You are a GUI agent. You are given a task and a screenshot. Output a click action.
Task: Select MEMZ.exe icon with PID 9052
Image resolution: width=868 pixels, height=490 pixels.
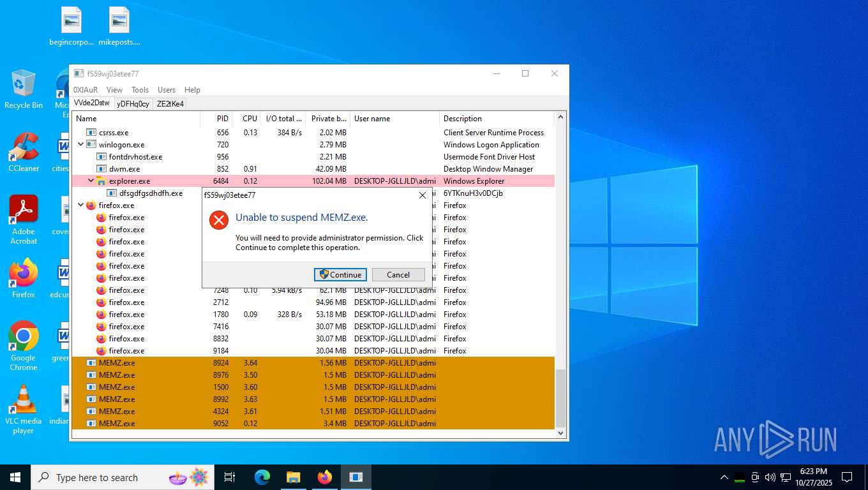[91, 424]
